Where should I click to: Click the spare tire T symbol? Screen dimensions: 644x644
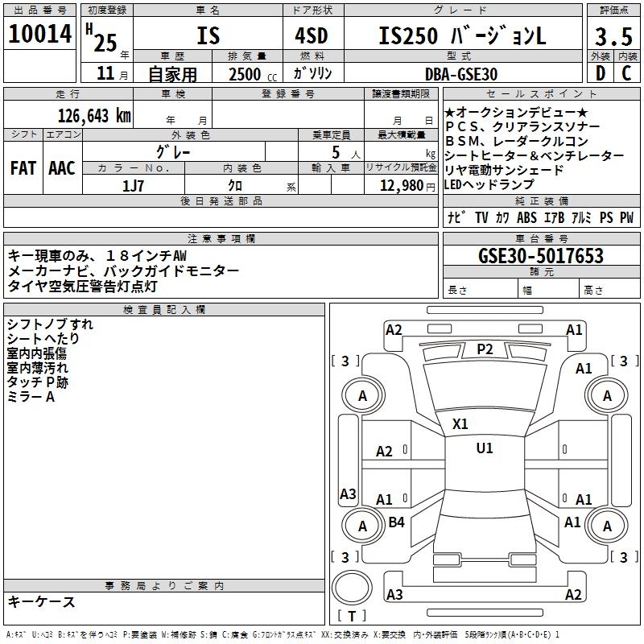352,616
